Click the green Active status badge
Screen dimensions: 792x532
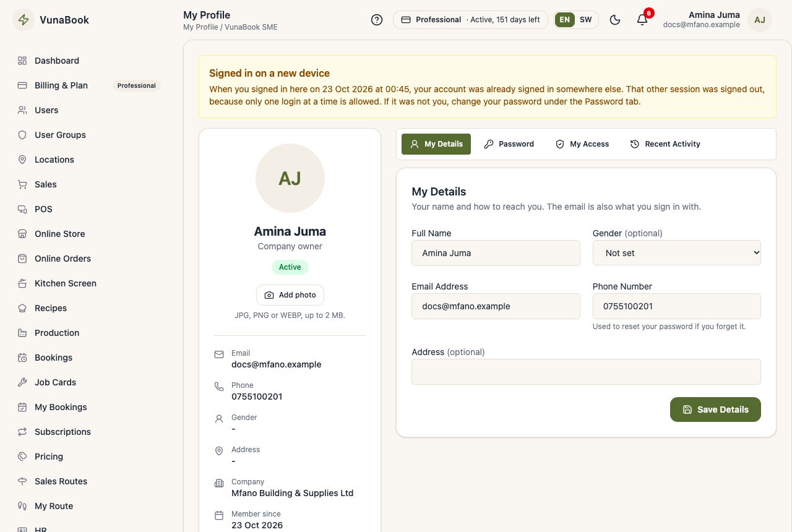[x=290, y=267]
